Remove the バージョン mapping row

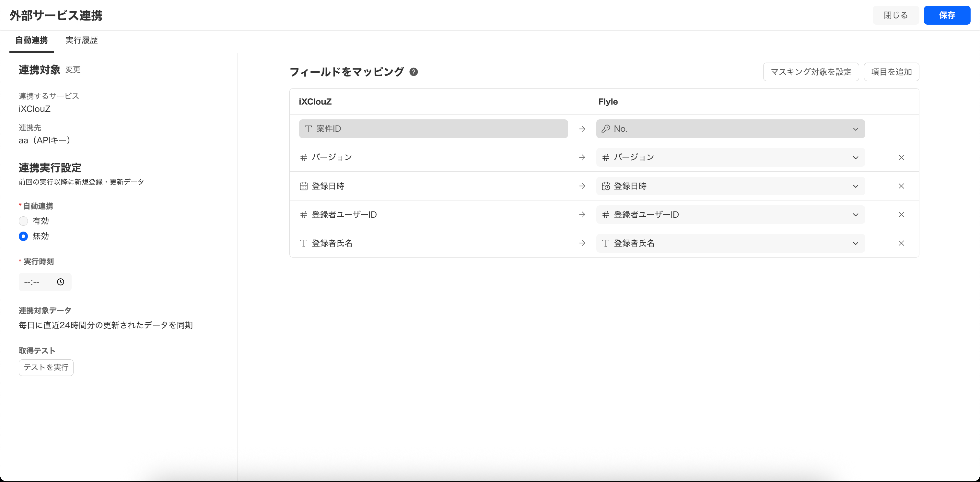tap(901, 157)
